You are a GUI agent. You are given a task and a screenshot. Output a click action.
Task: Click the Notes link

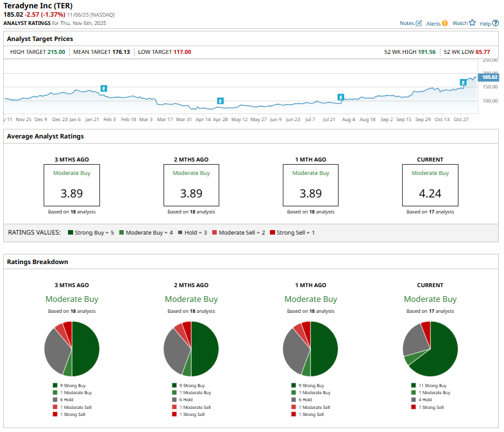point(407,23)
